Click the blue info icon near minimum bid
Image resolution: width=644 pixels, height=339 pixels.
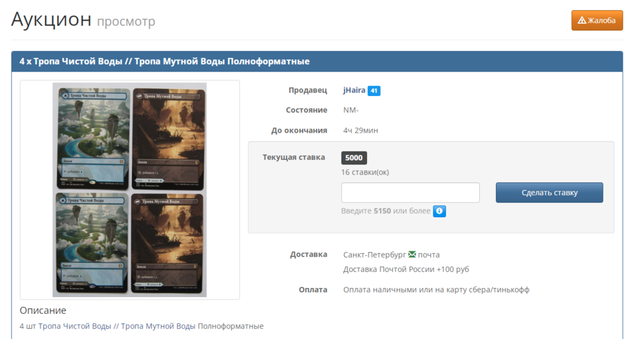pos(439,211)
